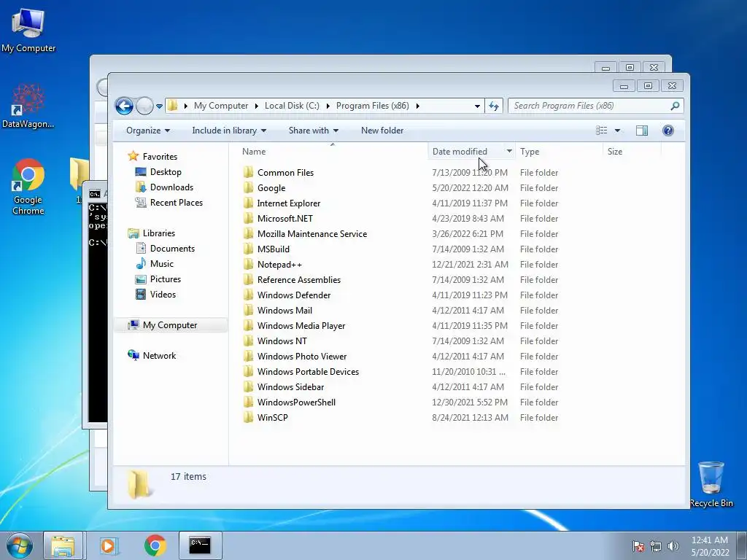The image size is (747, 560).
Task: Launch Windows Media Player from taskbar
Action: tap(108, 545)
